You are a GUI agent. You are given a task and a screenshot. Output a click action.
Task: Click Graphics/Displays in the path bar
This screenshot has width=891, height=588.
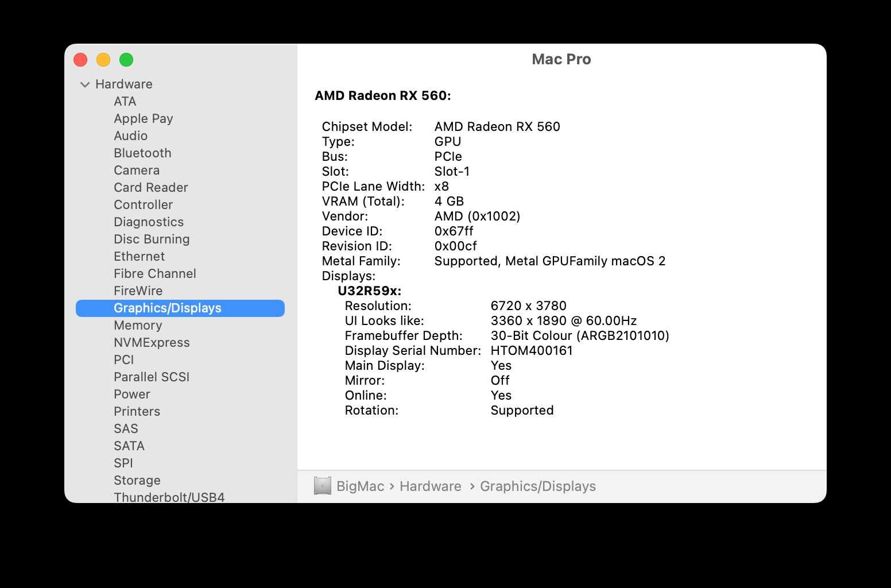pyautogui.click(x=538, y=486)
